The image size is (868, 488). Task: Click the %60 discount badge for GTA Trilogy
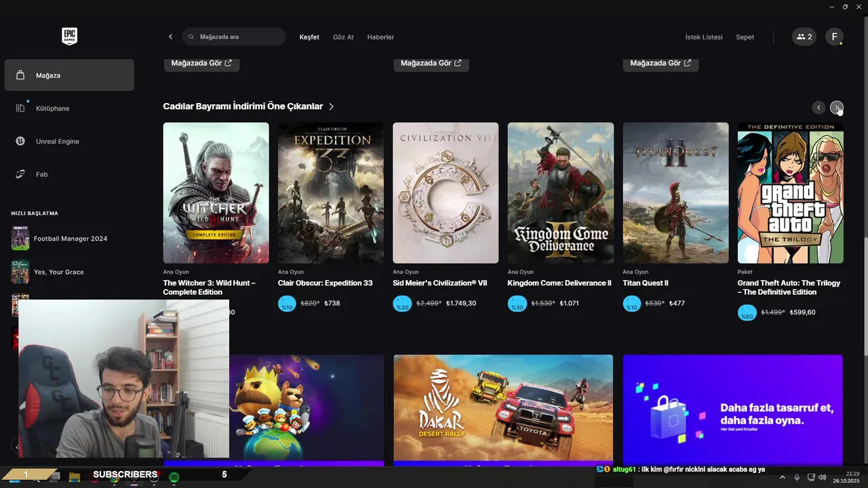747,312
